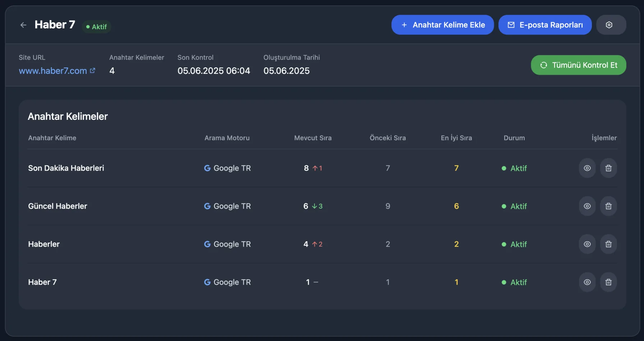Open settings via the gear icon button
This screenshot has height=341, width=644.
click(x=611, y=25)
